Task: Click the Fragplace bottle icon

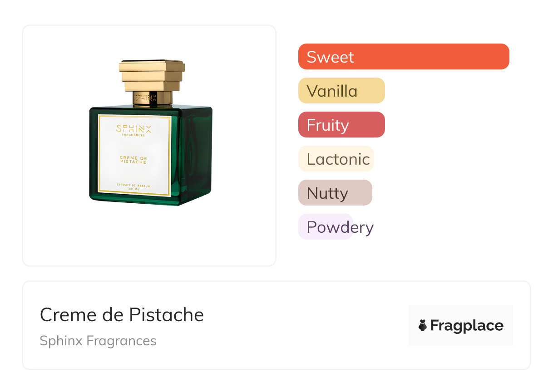Action: point(423,326)
